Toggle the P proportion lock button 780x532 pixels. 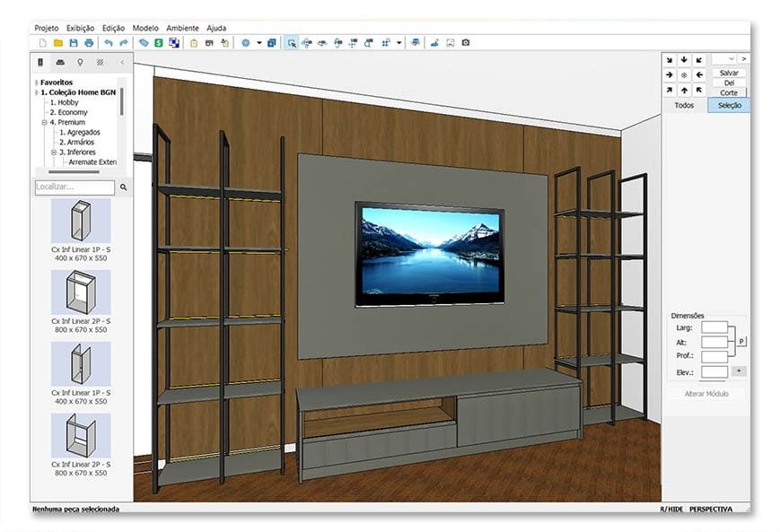click(x=741, y=342)
